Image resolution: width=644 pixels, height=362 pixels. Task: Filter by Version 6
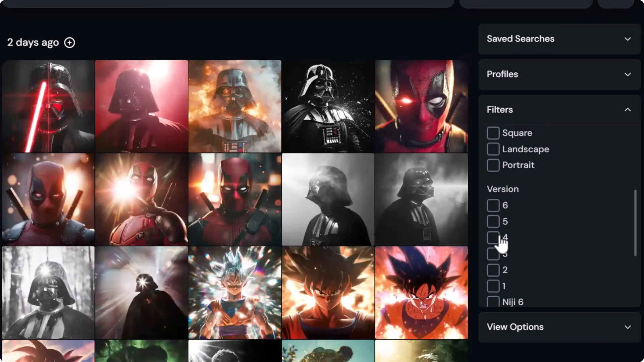click(x=493, y=205)
